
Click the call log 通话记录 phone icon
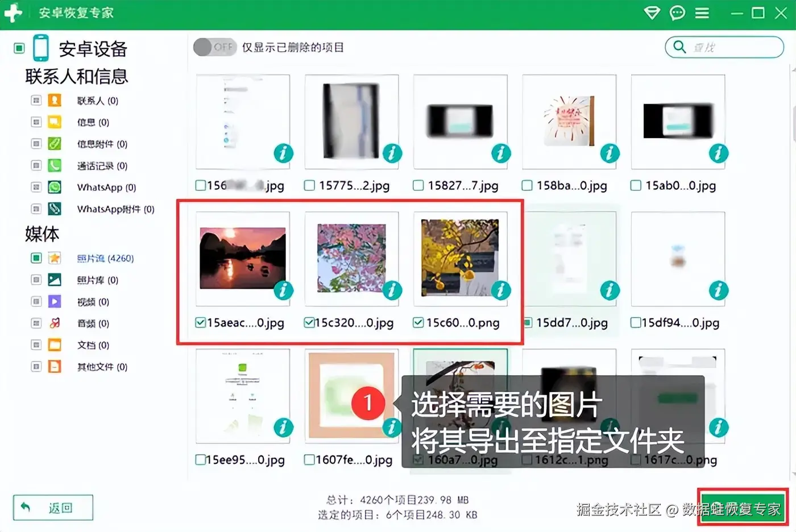tap(55, 165)
